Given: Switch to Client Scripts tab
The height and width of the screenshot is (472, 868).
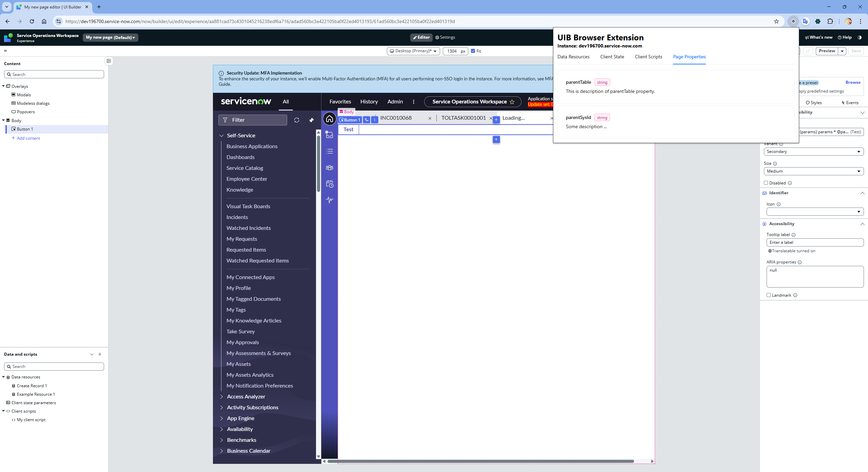Looking at the screenshot, I should pos(648,57).
